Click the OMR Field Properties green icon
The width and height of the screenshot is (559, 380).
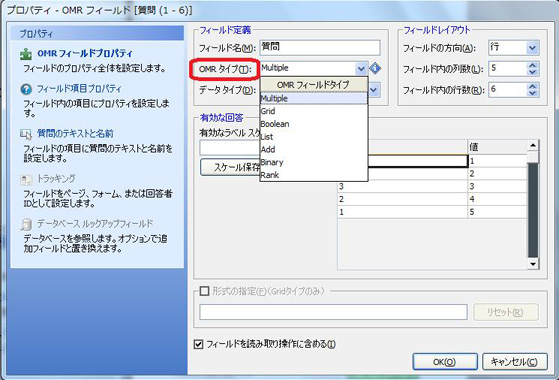coord(26,54)
